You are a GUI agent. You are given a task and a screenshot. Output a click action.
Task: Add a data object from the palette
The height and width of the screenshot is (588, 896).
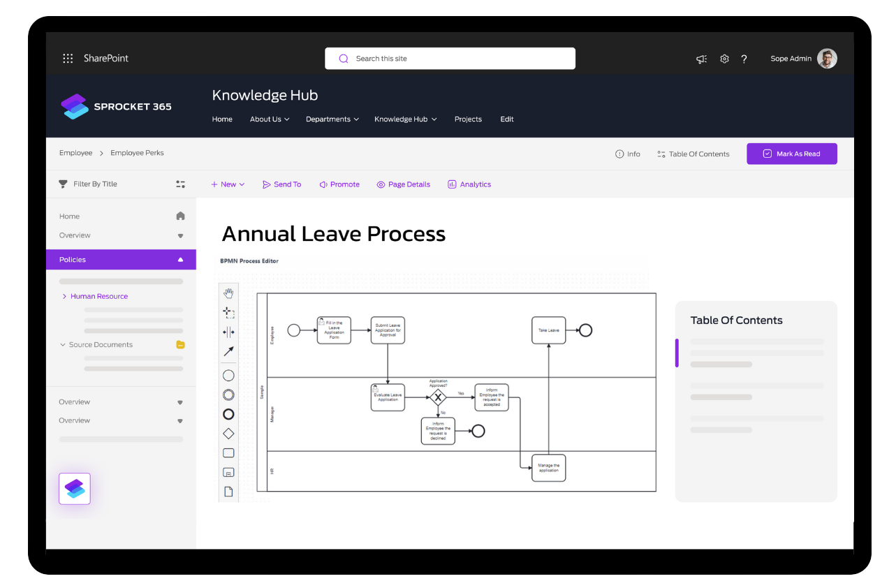228,491
